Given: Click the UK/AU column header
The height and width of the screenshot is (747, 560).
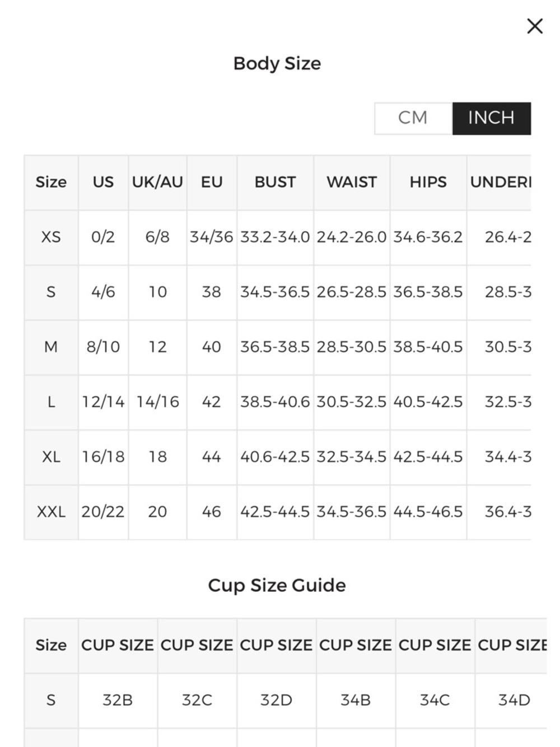Looking at the screenshot, I should [x=157, y=182].
